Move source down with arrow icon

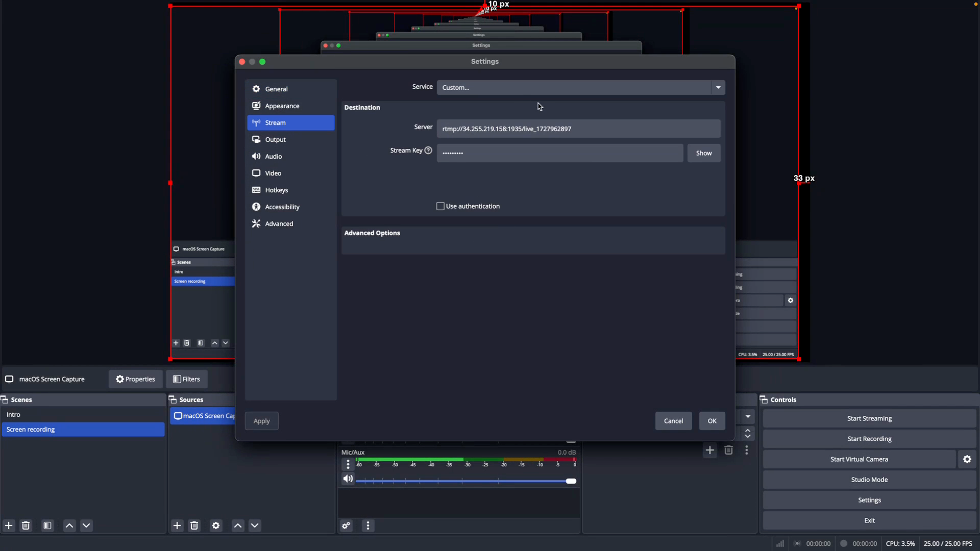[x=255, y=526]
